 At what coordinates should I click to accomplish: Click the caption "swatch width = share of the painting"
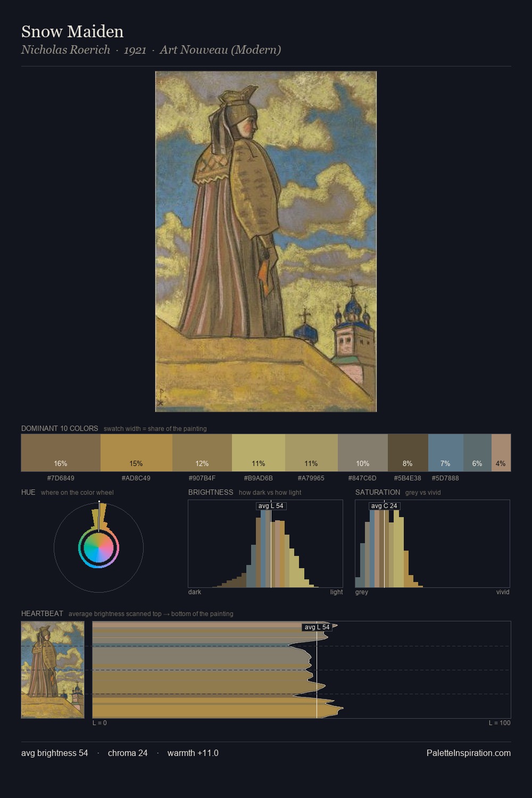pyautogui.click(x=155, y=428)
